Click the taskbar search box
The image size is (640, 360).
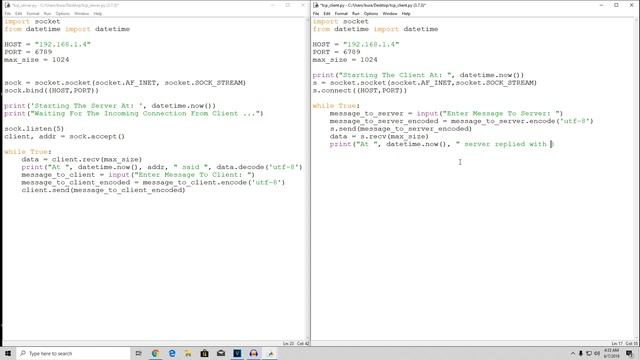tap(73, 353)
